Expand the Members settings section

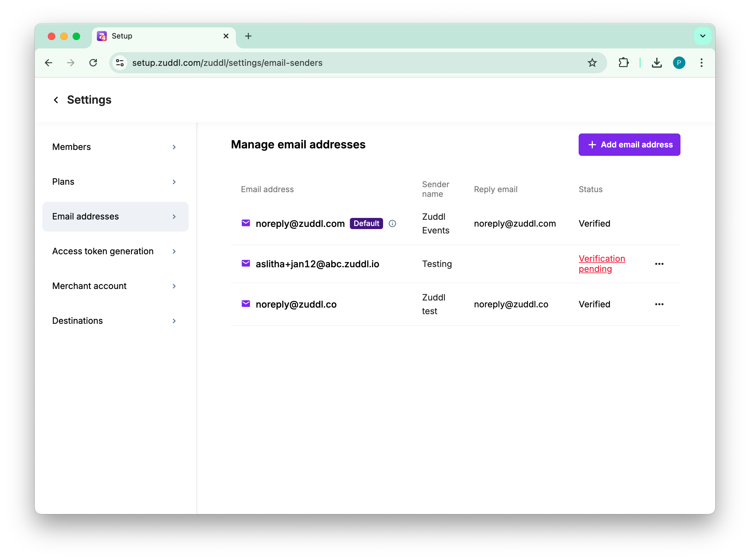pyautogui.click(x=115, y=147)
